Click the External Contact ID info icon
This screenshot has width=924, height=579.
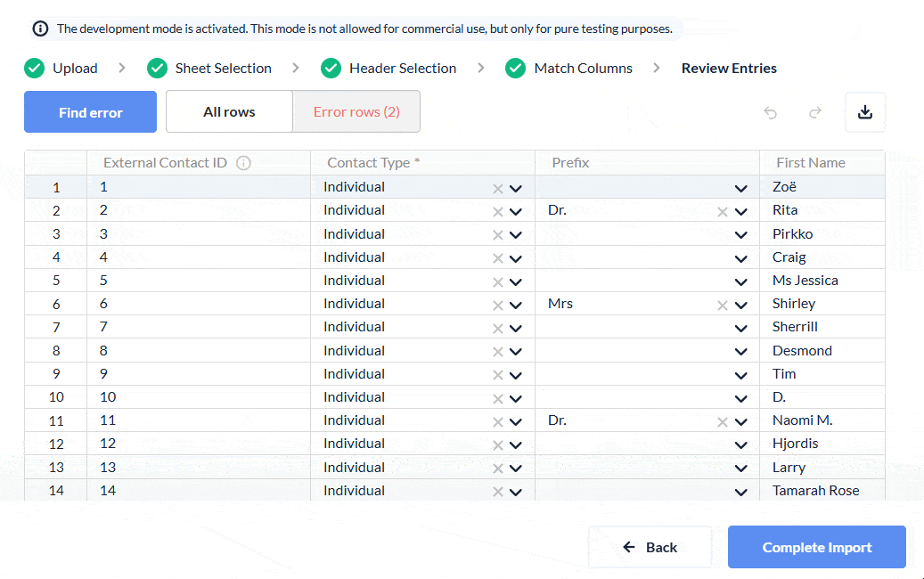coord(243,163)
